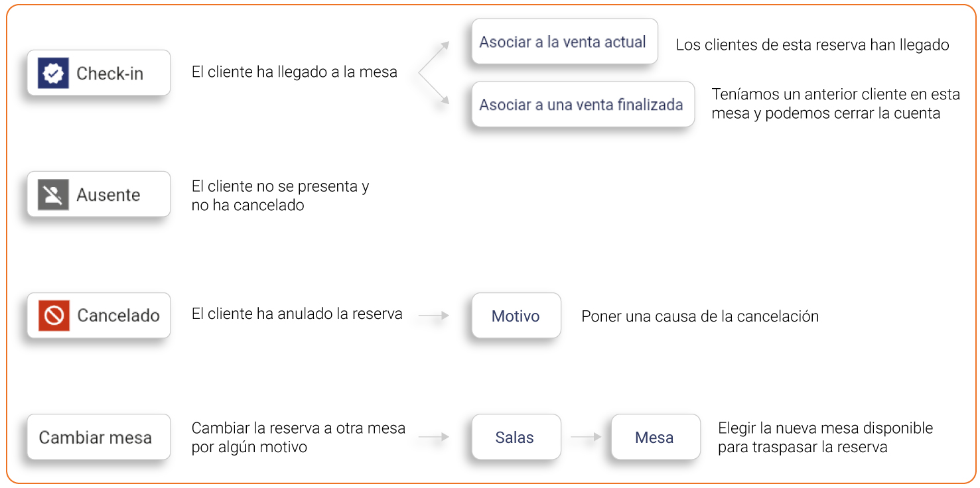Click the text 'Poner una causa de la cancelación'
This screenshot has height=488, width=980.
(700, 316)
